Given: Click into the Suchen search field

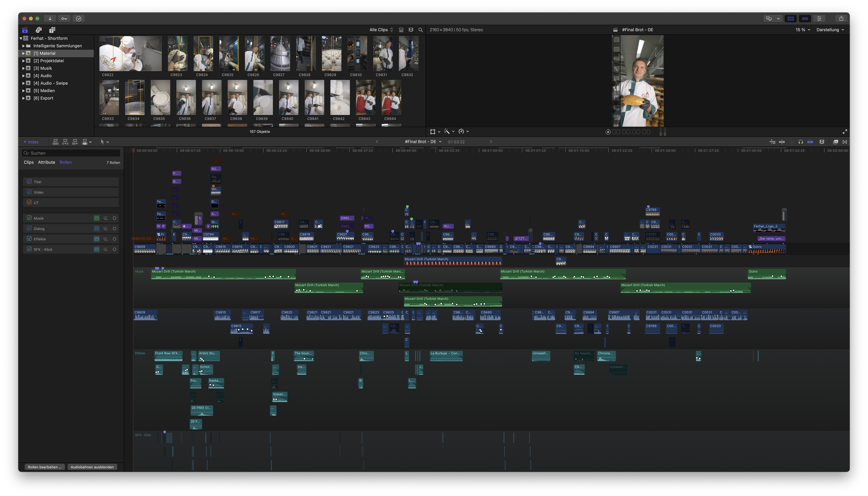Looking at the screenshot, I should (71, 153).
